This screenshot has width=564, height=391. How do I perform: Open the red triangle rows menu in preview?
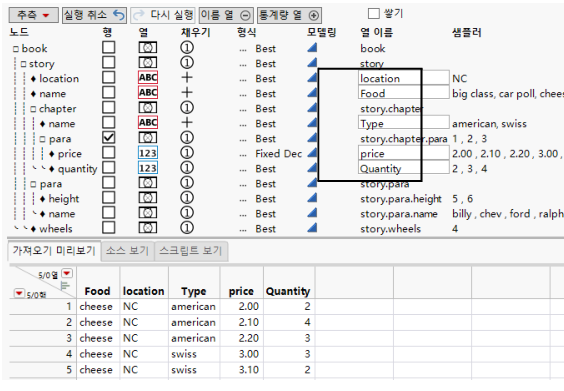click(x=19, y=294)
